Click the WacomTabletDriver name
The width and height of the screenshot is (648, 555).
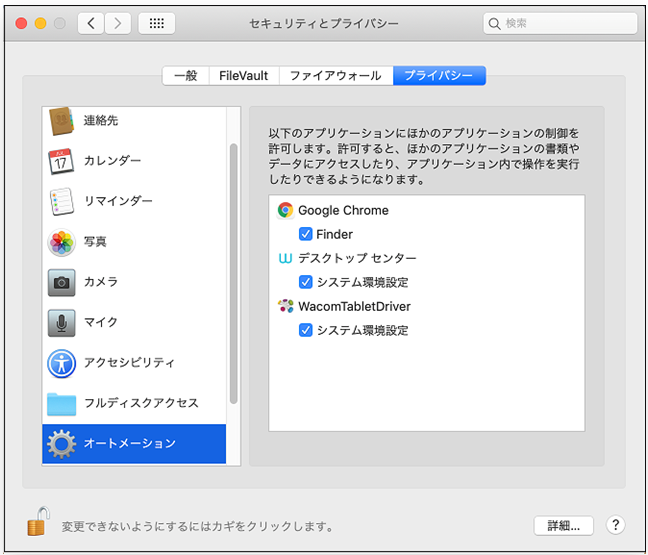click(x=355, y=306)
